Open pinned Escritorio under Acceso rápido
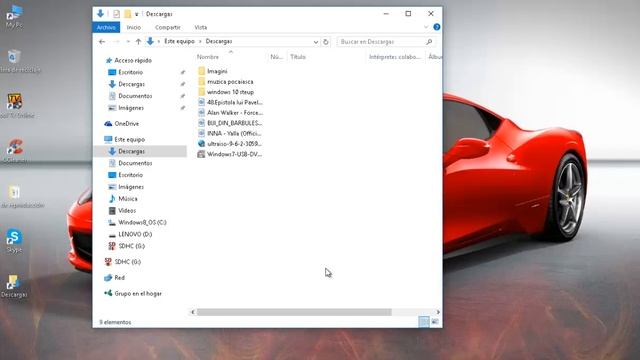 coord(131,72)
